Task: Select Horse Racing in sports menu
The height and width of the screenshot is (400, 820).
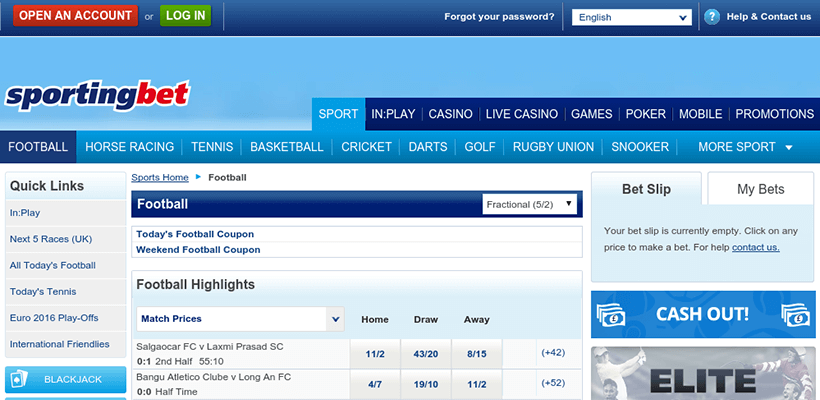Action: coord(129,147)
